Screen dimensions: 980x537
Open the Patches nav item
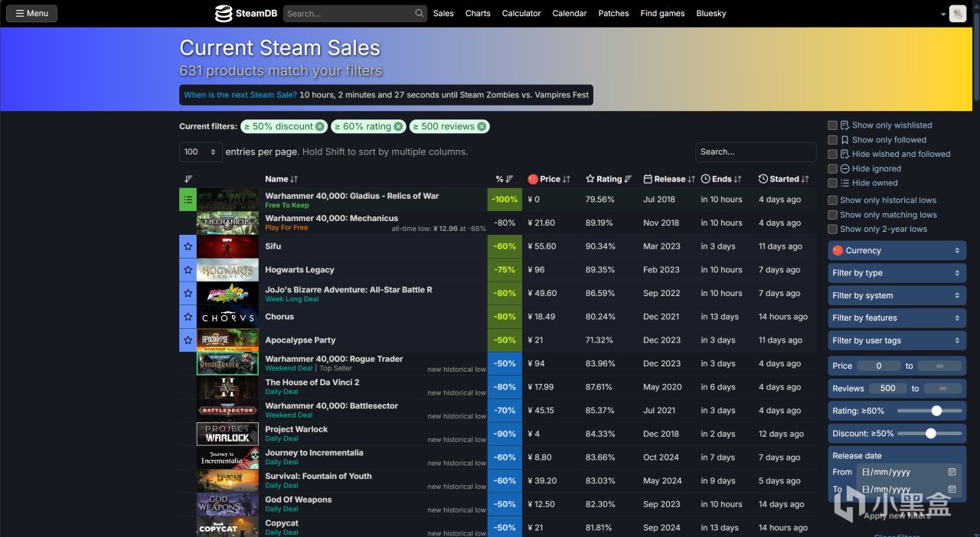coord(613,13)
